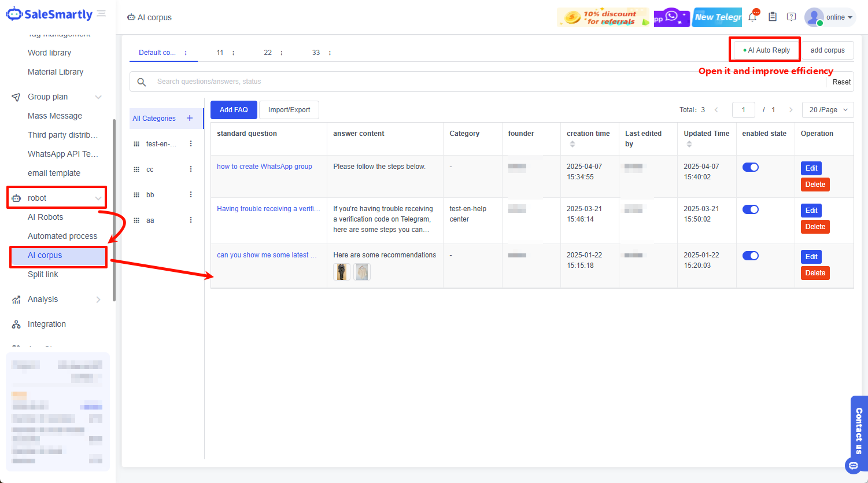
Task: Click the notification bell icon
Action: point(752,17)
